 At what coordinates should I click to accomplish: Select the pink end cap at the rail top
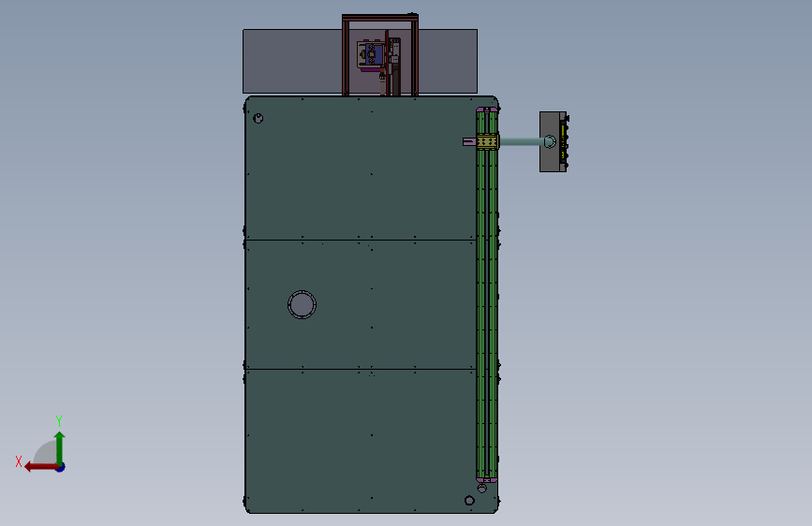point(487,110)
